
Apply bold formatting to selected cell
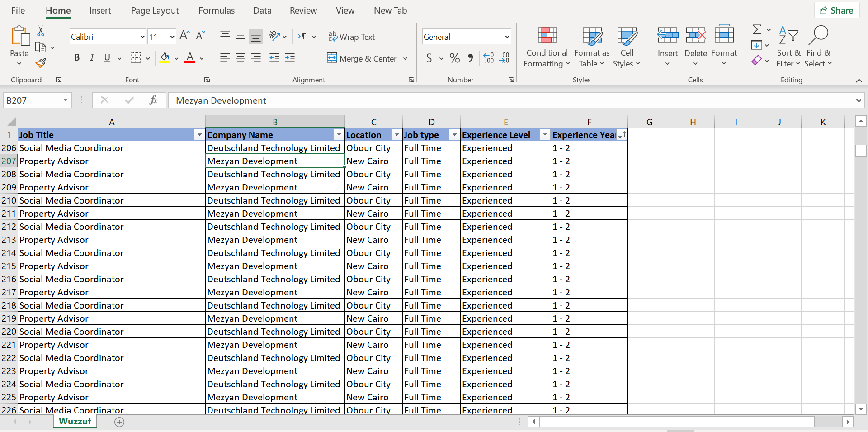tap(76, 58)
